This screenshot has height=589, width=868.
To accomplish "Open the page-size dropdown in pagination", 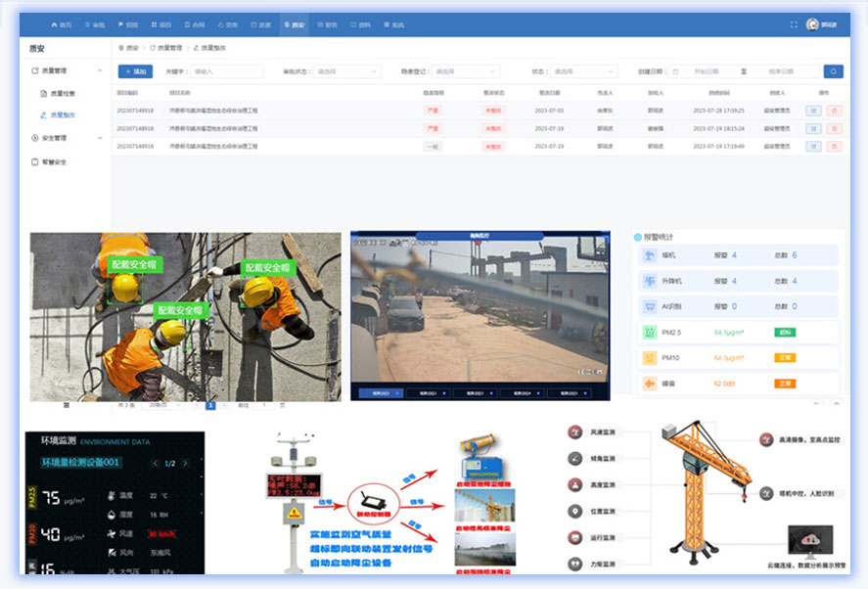I will (x=162, y=406).
